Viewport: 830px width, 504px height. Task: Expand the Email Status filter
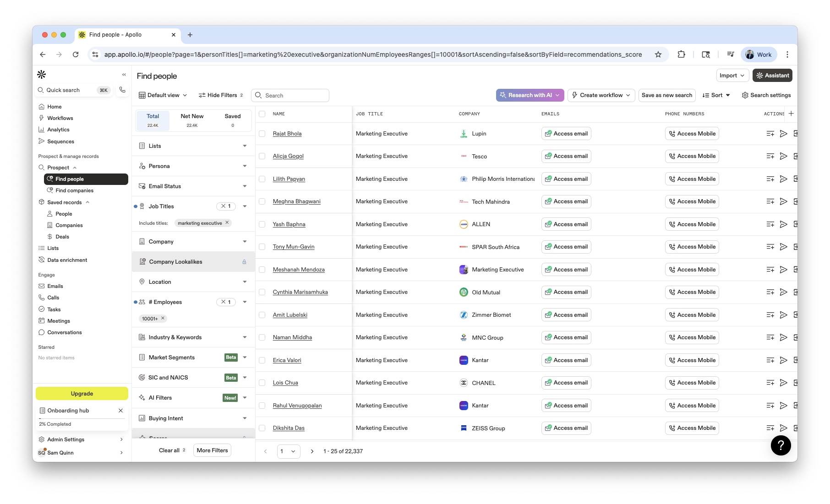[193, 186]
